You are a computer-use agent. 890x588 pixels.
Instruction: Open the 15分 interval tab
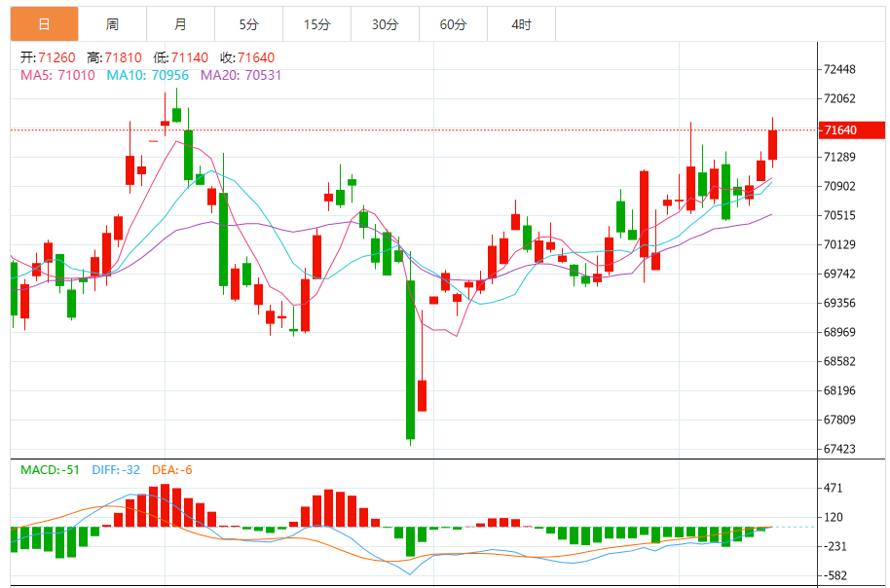[316, 24]
